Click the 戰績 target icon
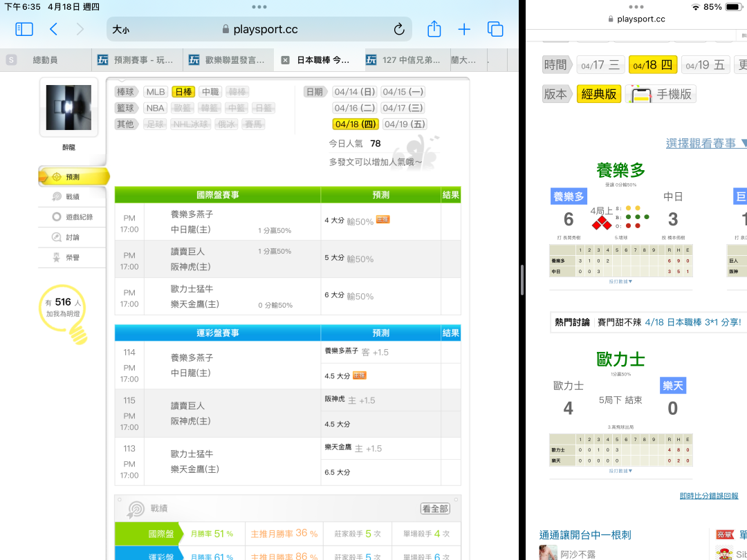 [x=136, y=510]
